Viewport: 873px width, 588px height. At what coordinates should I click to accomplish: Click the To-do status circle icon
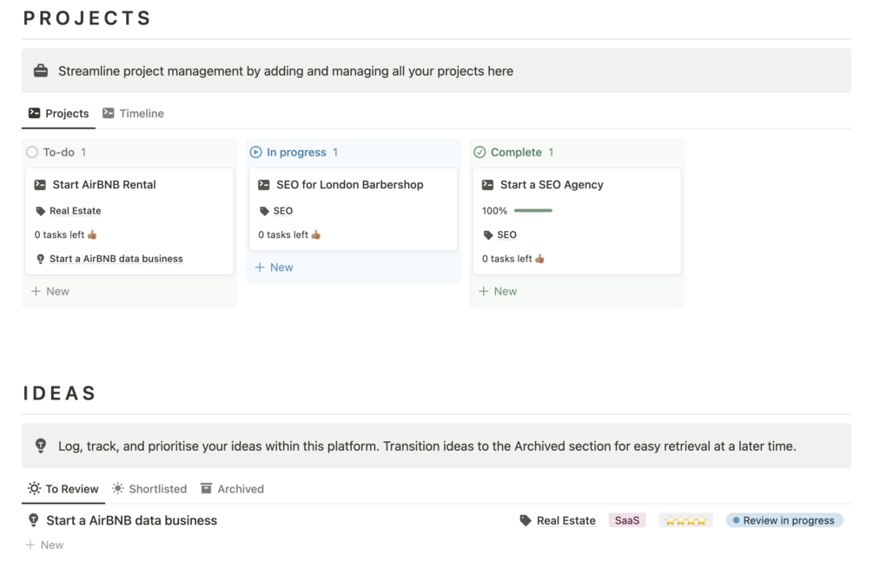[32, 152]
